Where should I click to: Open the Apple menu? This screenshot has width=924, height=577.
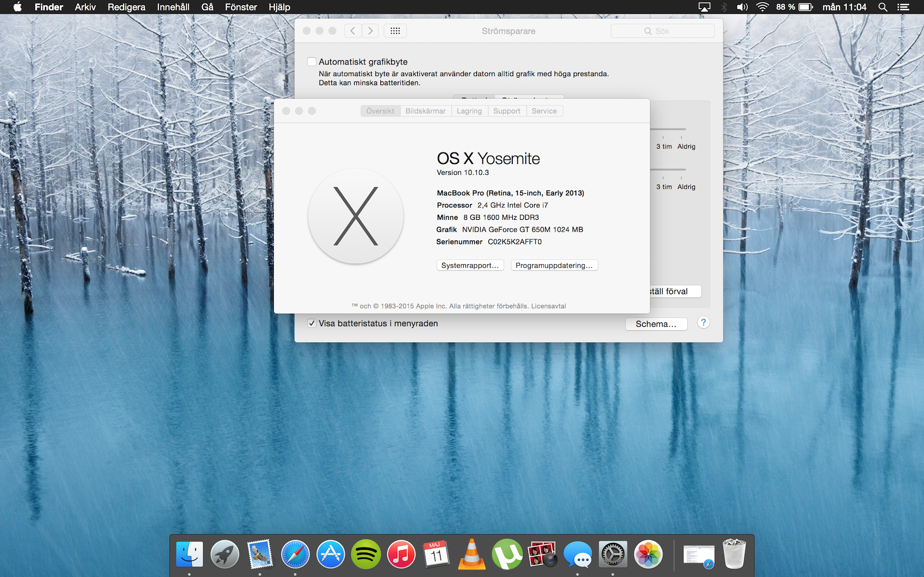point(17,7)
